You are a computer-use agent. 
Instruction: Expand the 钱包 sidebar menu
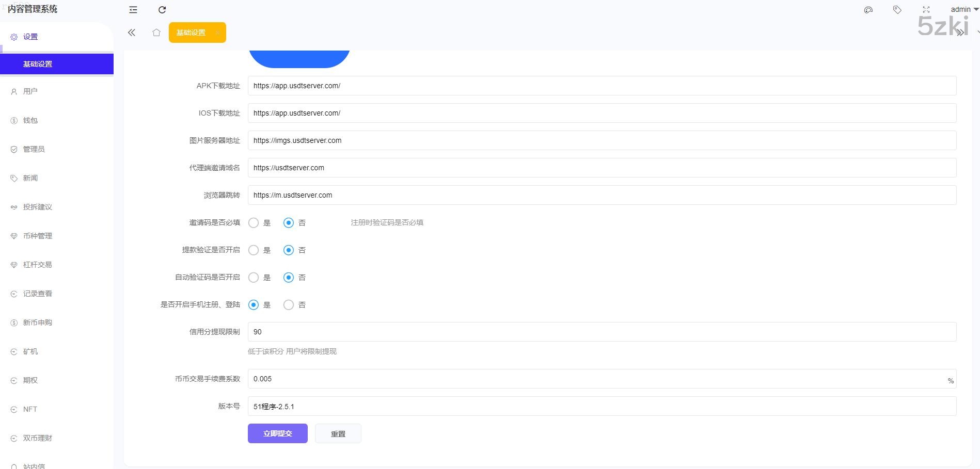point(30,120)
